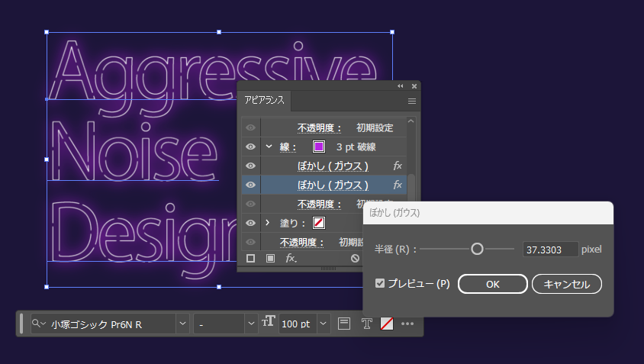Open the Add New Effect fx menu
Image resolution: width=644 pixels, height=364 pixels.
291,259
